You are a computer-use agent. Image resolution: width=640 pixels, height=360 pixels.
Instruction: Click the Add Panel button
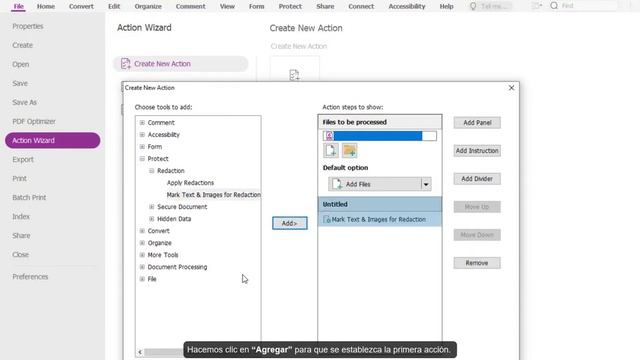coord(477,122)
